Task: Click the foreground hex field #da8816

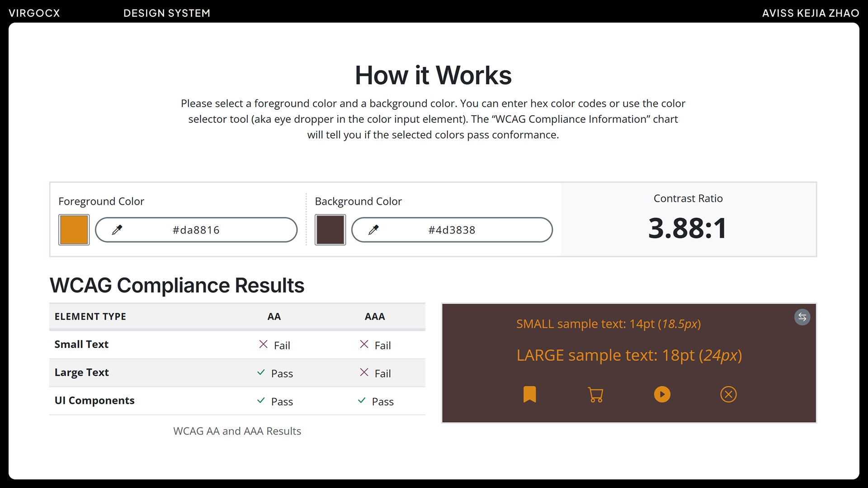Action: coord(196,230)
